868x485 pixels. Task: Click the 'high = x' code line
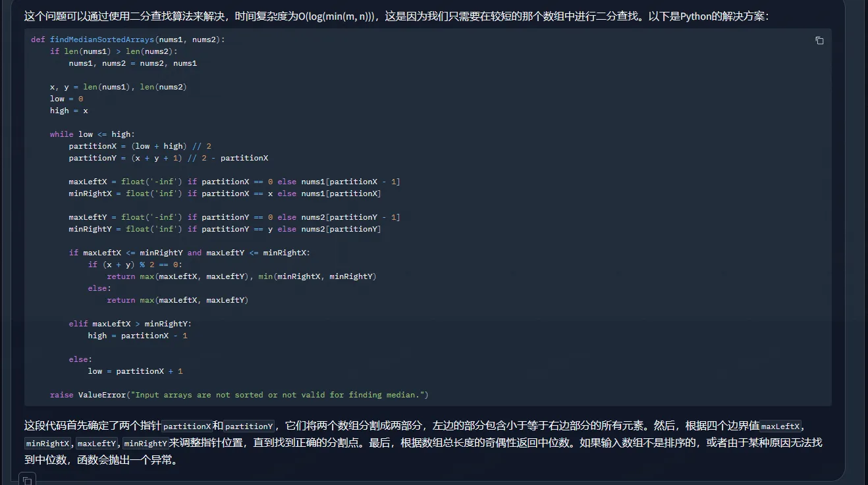69,111
